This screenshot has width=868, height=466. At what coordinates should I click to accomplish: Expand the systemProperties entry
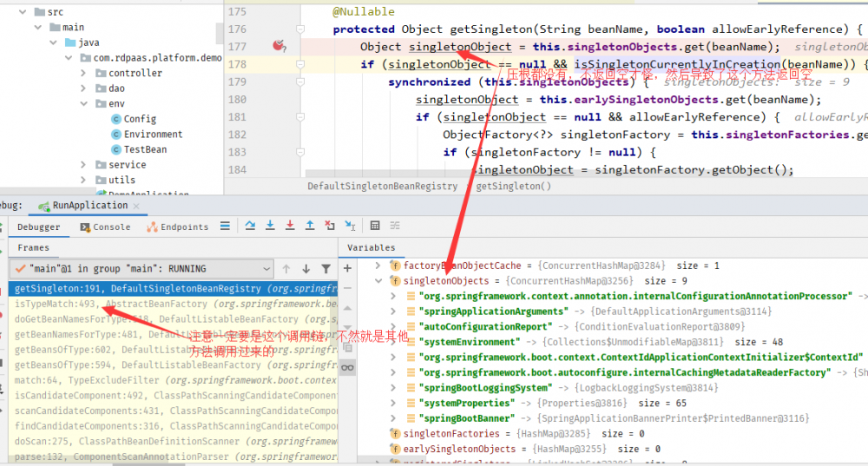tap(393, 403)
